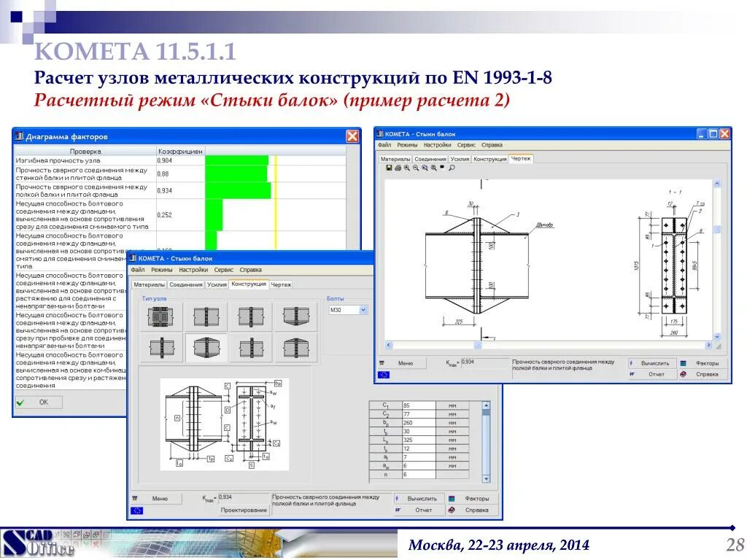Click the plain magnifier icon ending the drawing toolbar
This screenshot has height=560, width=747.
coord(452,168)
